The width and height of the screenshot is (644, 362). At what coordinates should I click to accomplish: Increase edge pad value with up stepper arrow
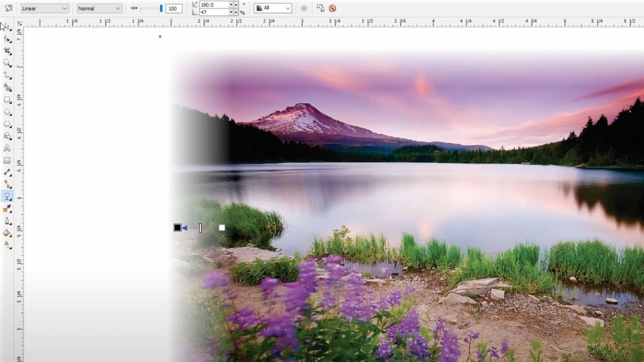pos(236,11)
